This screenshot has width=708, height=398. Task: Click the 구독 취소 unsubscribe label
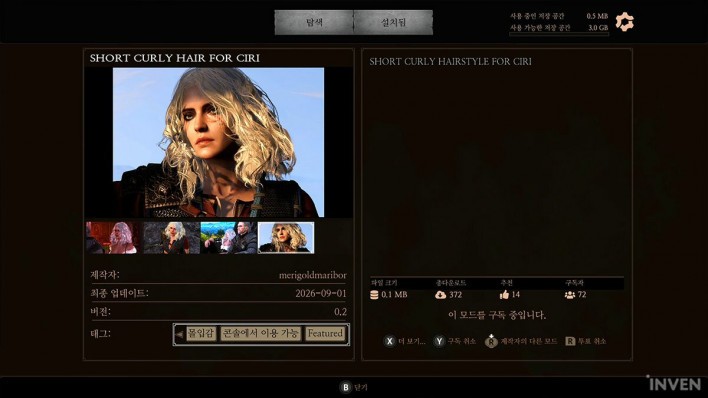click(461, 342)
